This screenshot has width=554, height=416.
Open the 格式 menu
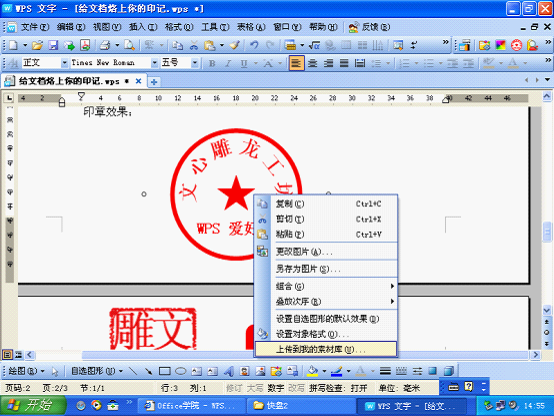(179, 27)
